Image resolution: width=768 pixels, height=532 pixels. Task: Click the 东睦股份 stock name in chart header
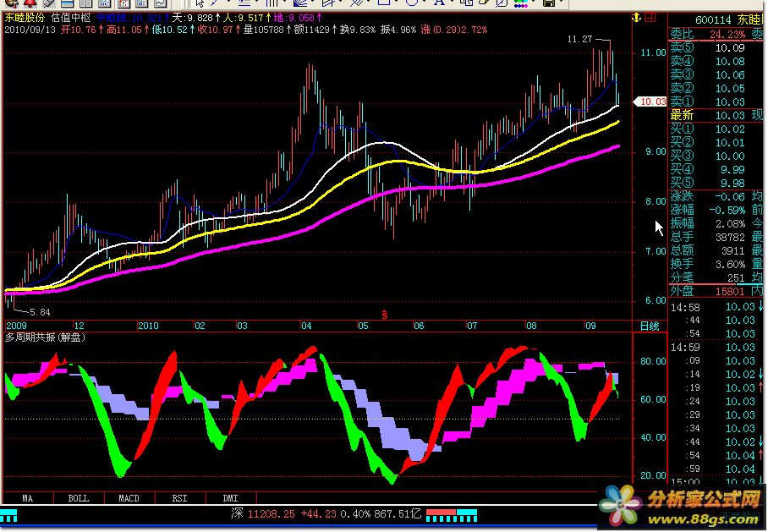tap(25, 18)
